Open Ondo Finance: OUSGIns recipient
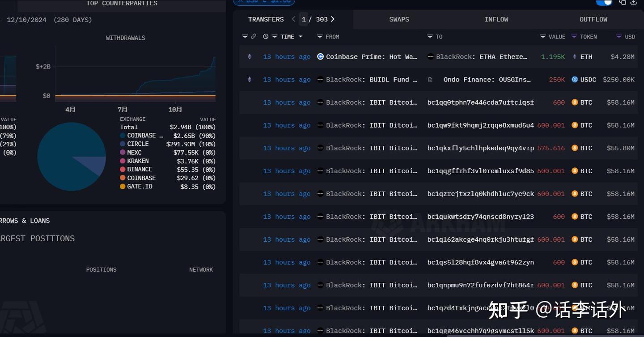The image size is (644, 337). (487, 80)
